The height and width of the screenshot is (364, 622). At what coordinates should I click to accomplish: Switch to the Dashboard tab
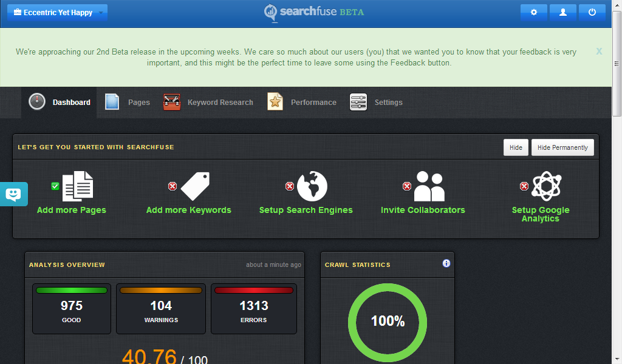tap(59, 102)
